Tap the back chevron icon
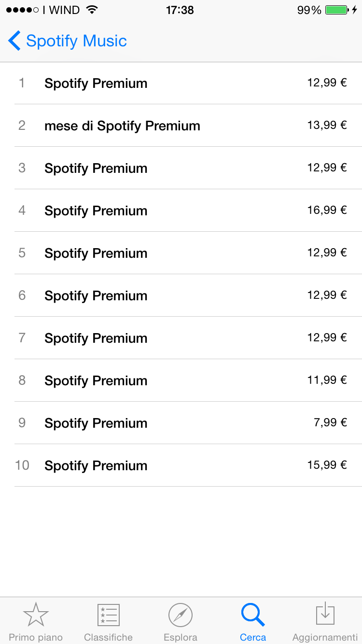Viewport: 362px width, 644px height. (14, 41)
